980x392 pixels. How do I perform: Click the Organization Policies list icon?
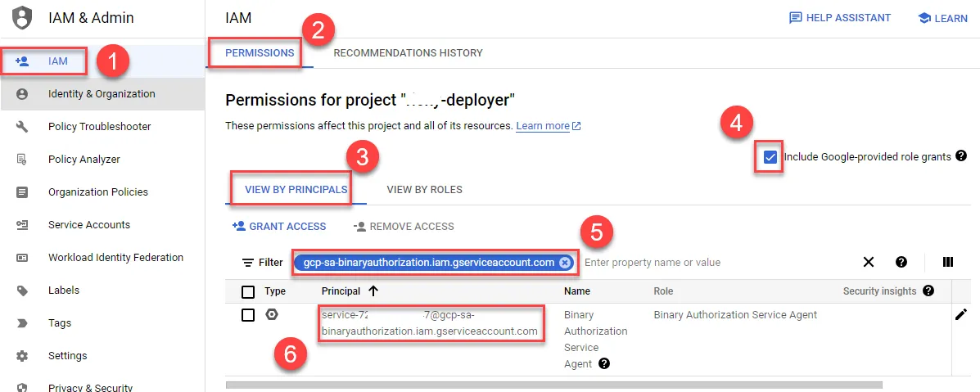pos(22,192)
